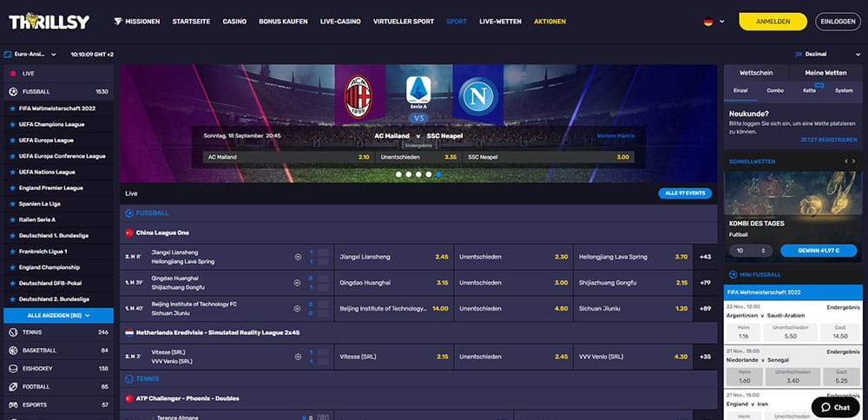Click stats icon for Vitesse (SRL) match
This screenshot has height=420, width=868.
pos(297,357)
